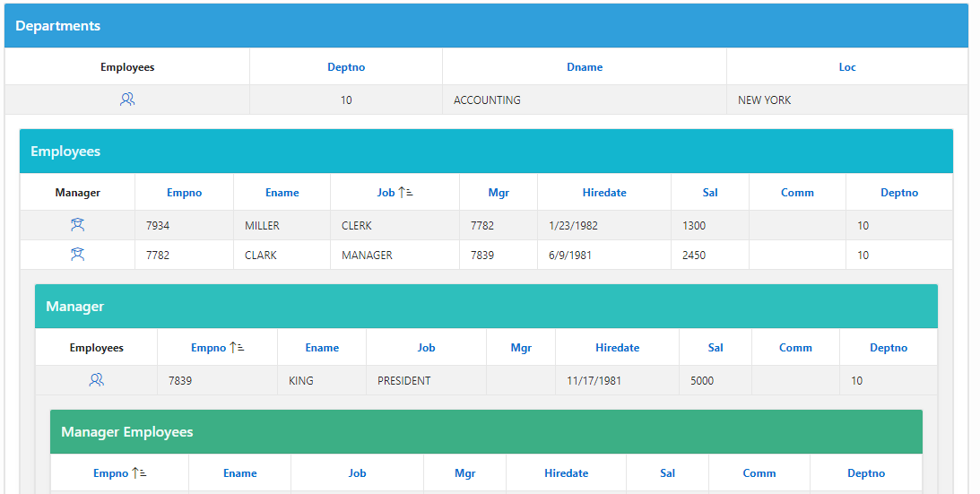The image size is (980, 494).
Task: Sort Manager table by Sal header
Action: pos(715,348)
